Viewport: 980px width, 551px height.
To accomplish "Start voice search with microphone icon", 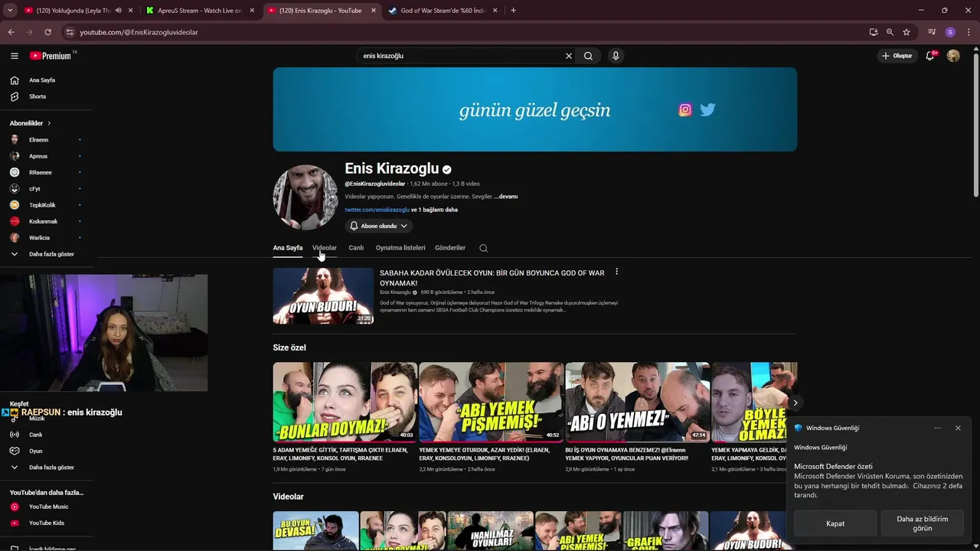I will tap(616, 56).
